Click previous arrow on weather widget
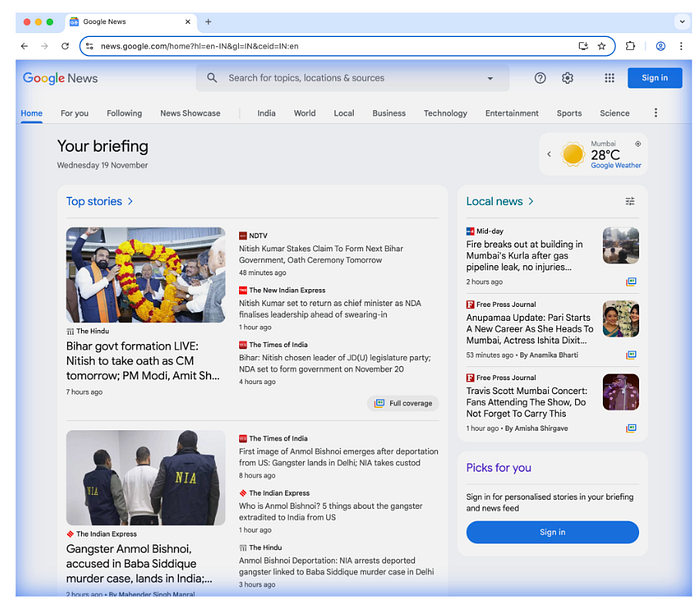This screenshot has height=606, width=700. [x=549, y=154]
